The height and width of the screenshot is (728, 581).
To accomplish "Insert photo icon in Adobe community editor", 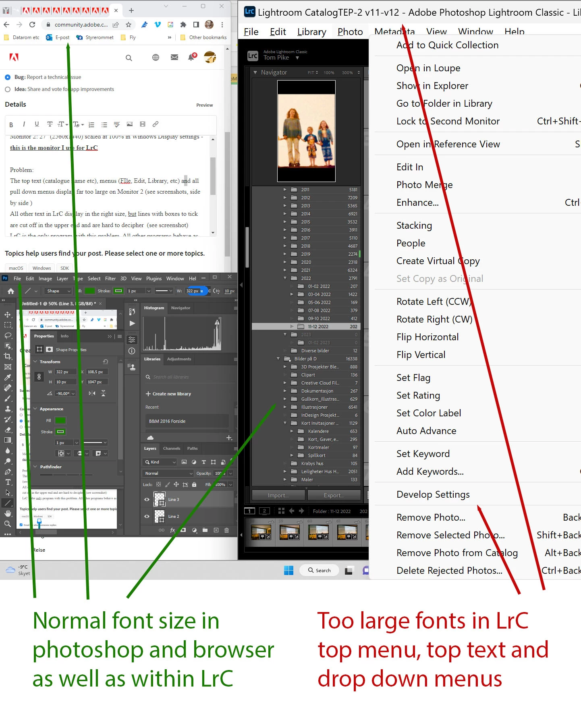I will pos(130,124).
